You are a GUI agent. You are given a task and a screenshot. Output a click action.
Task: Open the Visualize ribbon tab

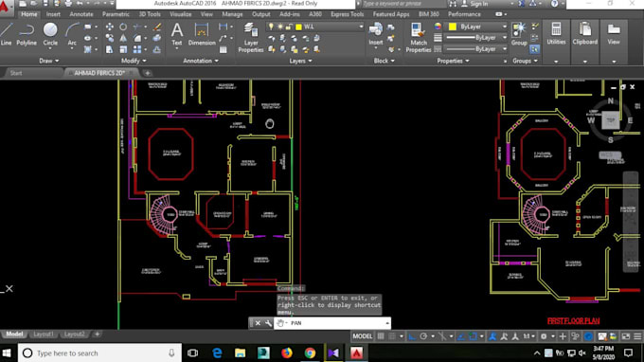click(x=180, y=14)
